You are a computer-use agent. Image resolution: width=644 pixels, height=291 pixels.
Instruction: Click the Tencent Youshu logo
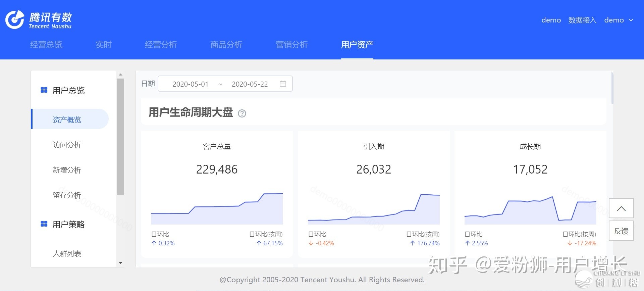(39, 20)
